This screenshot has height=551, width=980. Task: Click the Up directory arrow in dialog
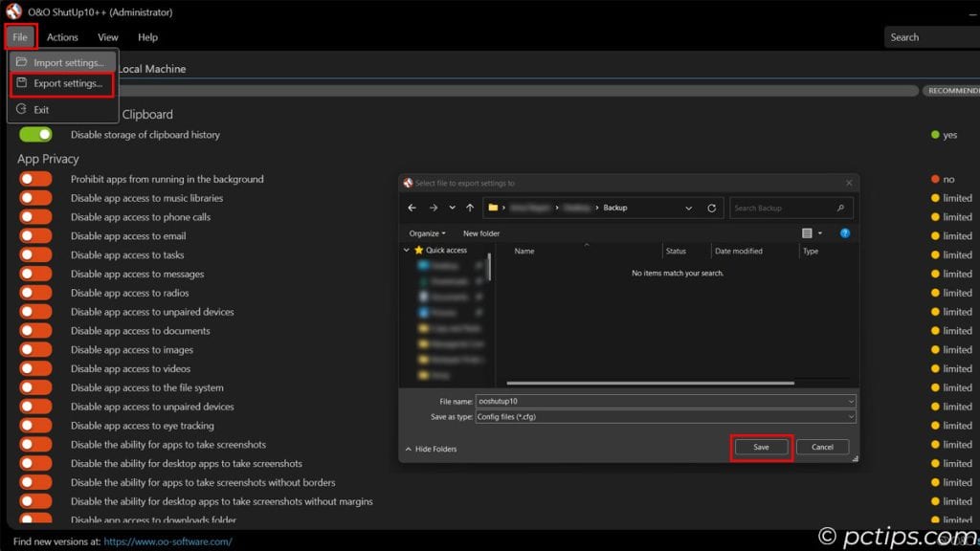pyautogui.click(x=470, y=208)
